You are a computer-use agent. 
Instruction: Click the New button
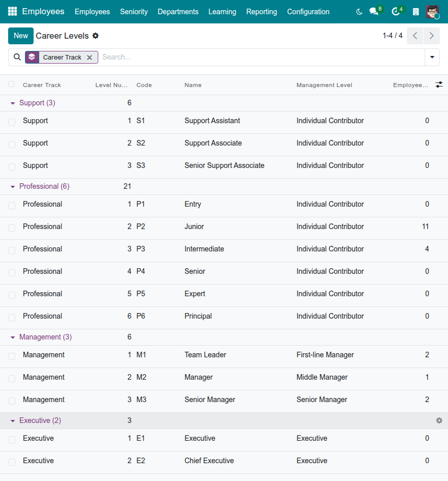[21, 36]
